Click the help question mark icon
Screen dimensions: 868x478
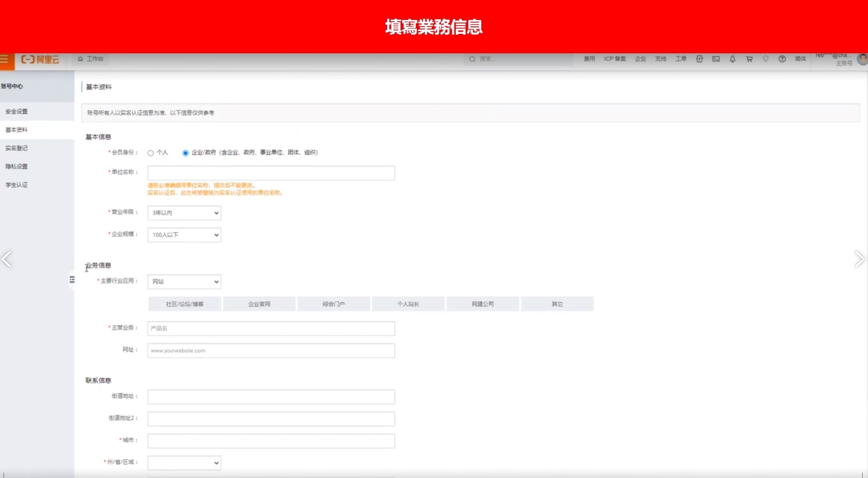782,59
